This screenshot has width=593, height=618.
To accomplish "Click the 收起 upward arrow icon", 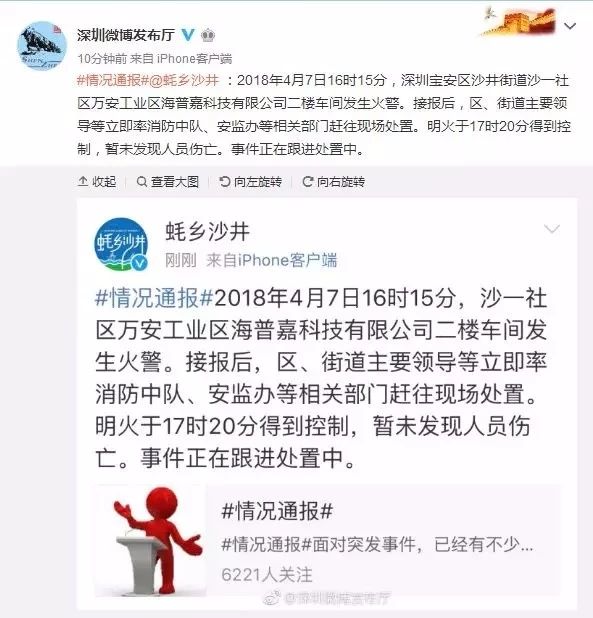I will pyautogui.click(x=83, y=182).
